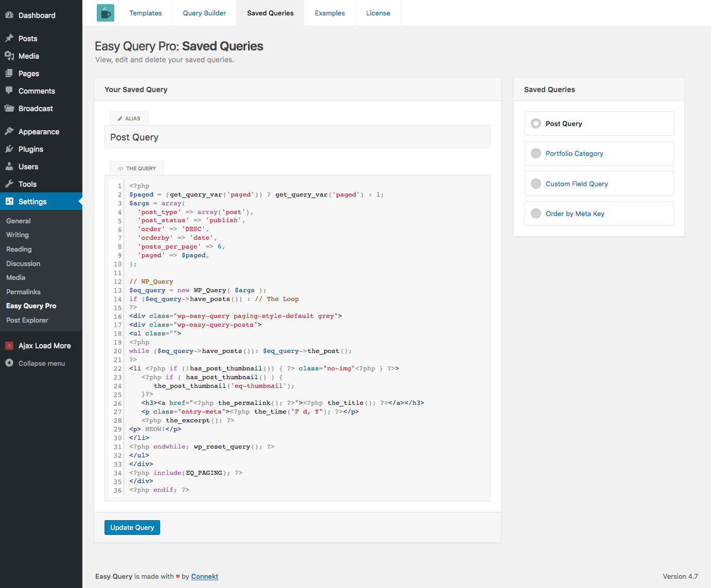Click the Dashboard gauge icon
711x588 pixels.
[9, 15]
